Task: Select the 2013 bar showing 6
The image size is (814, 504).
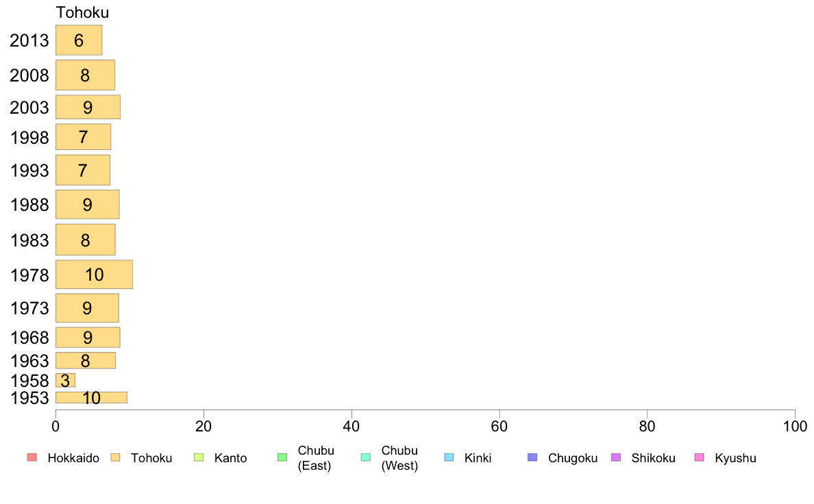Action: tap(79, 40)
